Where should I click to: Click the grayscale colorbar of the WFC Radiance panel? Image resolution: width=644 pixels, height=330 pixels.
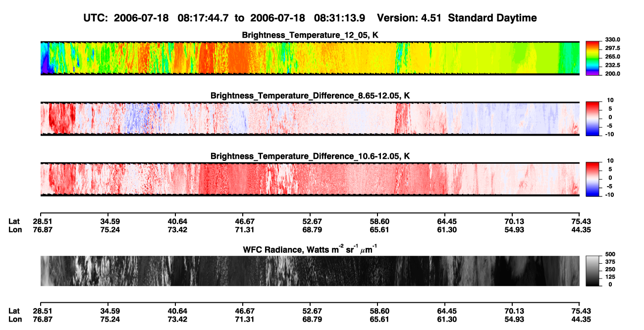click(x=593, y=271)
